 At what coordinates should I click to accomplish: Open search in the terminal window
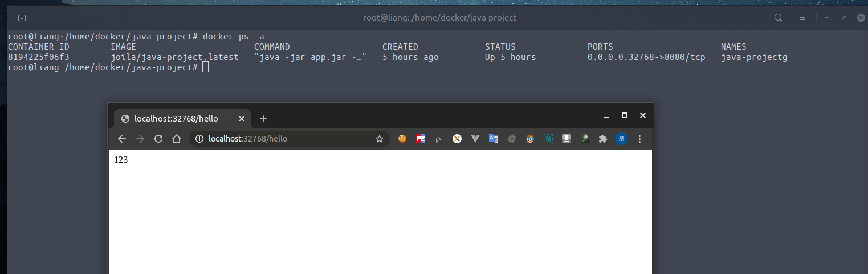(778, 18)
